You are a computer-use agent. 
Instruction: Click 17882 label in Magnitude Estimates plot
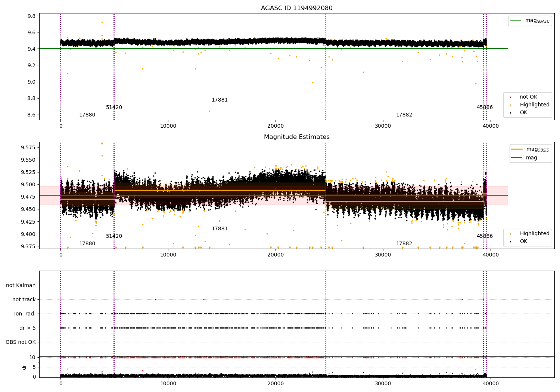pyautogui.click(x=404, y=244)
